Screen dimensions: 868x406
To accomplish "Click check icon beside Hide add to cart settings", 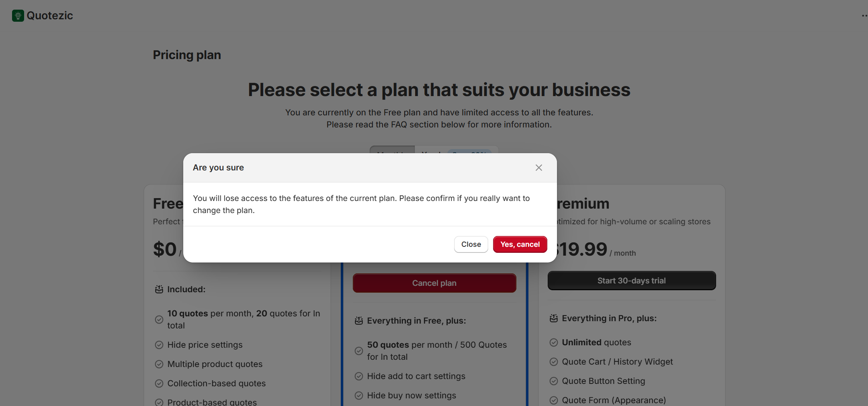I will tap(359, 376).
